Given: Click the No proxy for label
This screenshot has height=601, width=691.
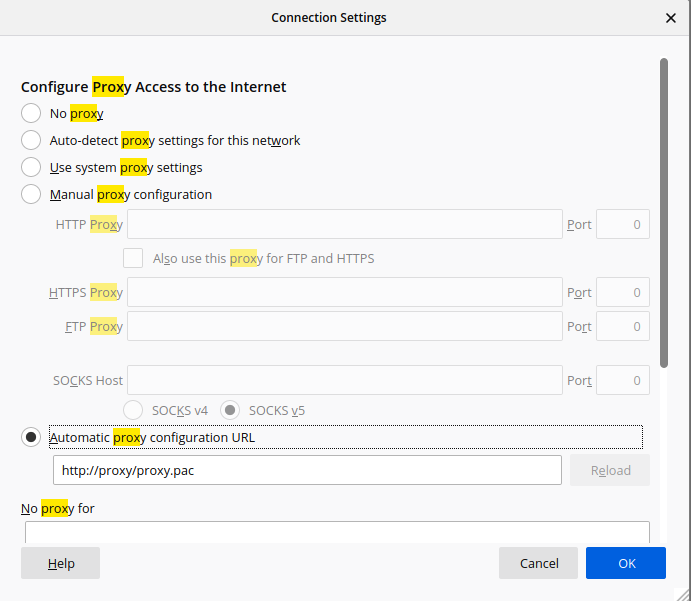Looking at the screenshot, I should (x=57, y=508).
